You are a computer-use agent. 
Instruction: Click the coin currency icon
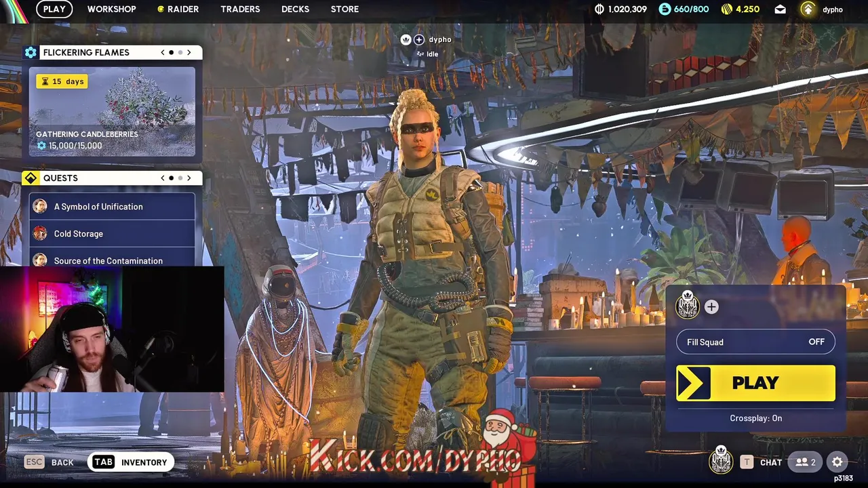pyautogui.click(x=599, y=9)
